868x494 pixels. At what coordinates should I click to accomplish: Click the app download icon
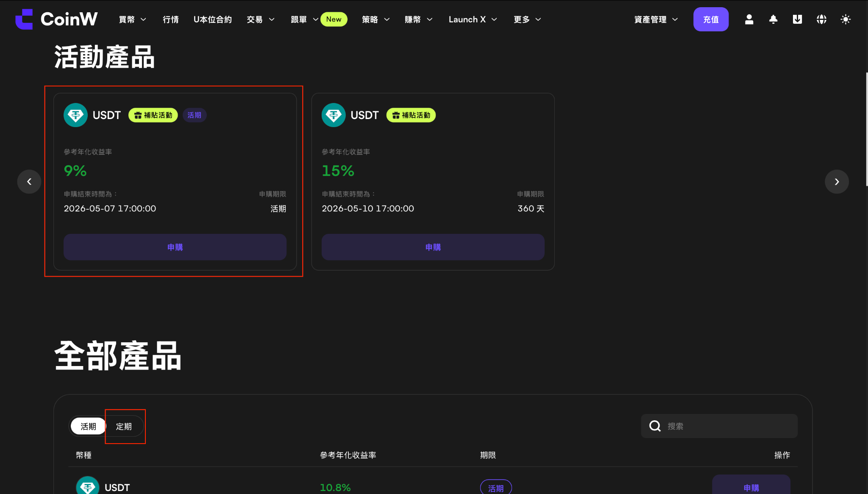(797, 19)
